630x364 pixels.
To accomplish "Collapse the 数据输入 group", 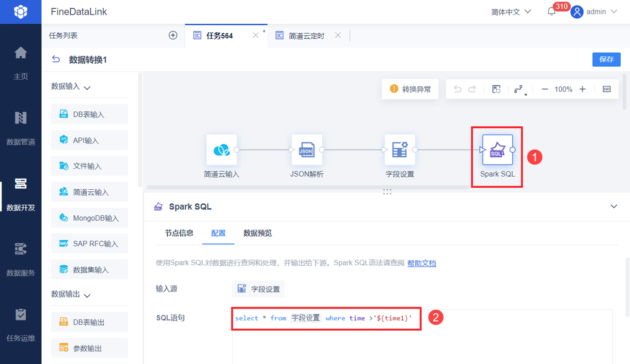I will [x=87, y=88].
